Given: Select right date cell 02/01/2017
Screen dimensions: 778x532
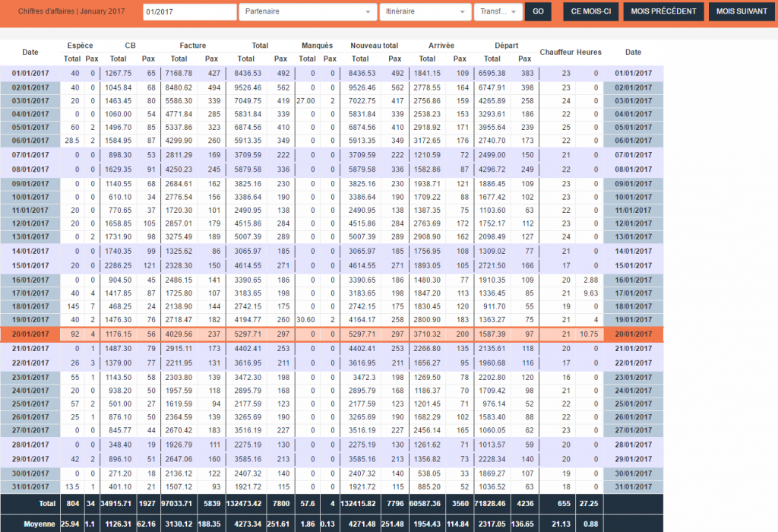Looking at the screenshot, I should pyautogui.click(x=633, y=88).
